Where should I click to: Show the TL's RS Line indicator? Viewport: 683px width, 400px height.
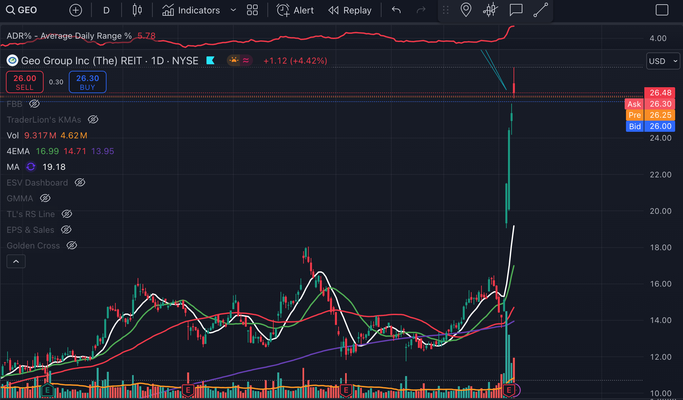[67, 214]
